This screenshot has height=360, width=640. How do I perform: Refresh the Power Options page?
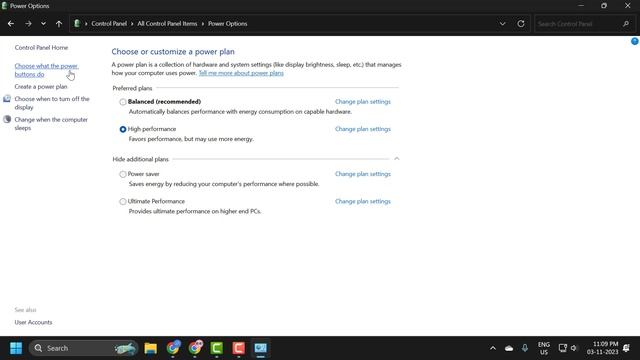click(x=521, y=24)
